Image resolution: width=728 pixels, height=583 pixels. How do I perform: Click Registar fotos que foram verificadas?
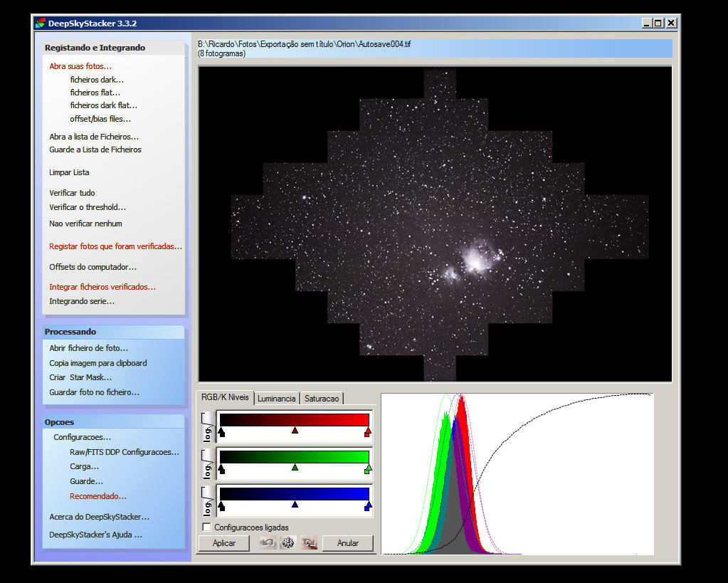click(x=115, y=246)
